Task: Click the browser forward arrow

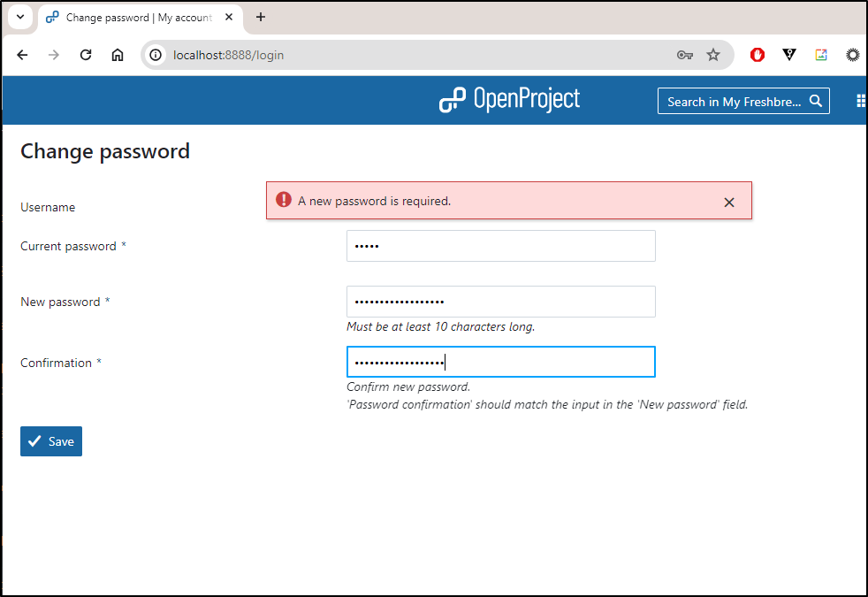Action: click(x=54, y=55)
